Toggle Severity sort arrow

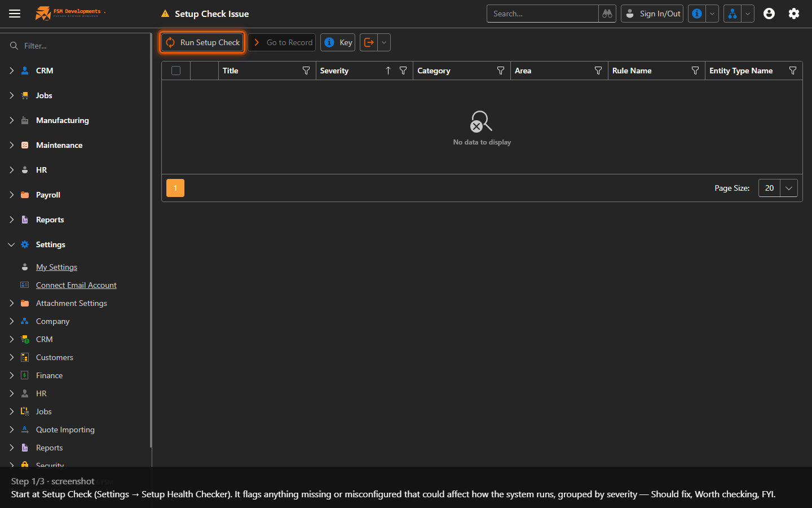point(388,71)
